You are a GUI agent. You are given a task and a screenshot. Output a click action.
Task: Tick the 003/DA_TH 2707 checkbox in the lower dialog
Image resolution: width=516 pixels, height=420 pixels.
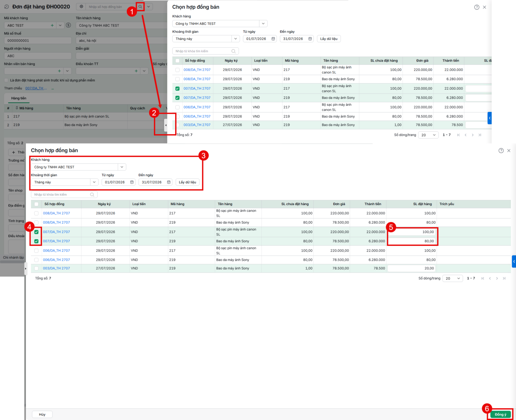pos(36,268)
